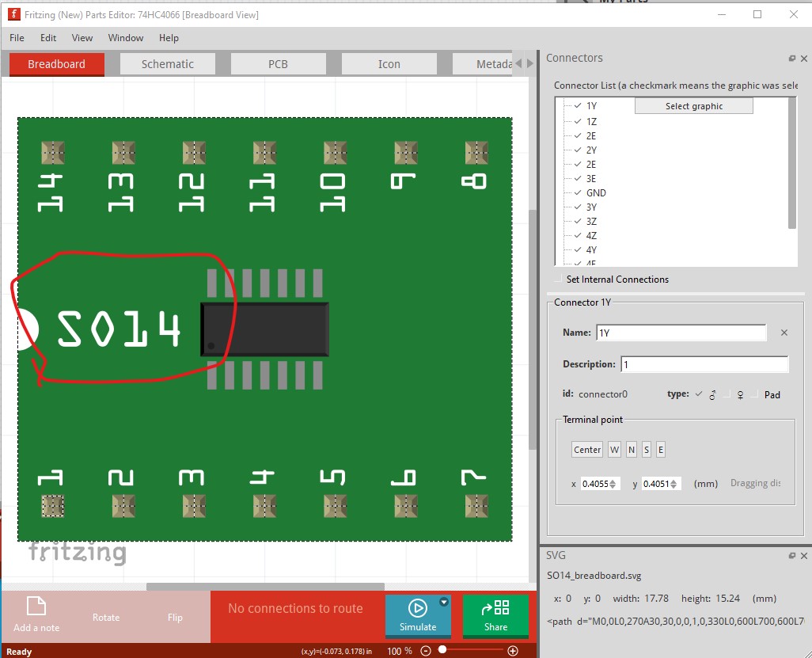This screenshot has height=658, width=812.
Task: Click the Select graphic button
Action: click(x=694, y=106)
